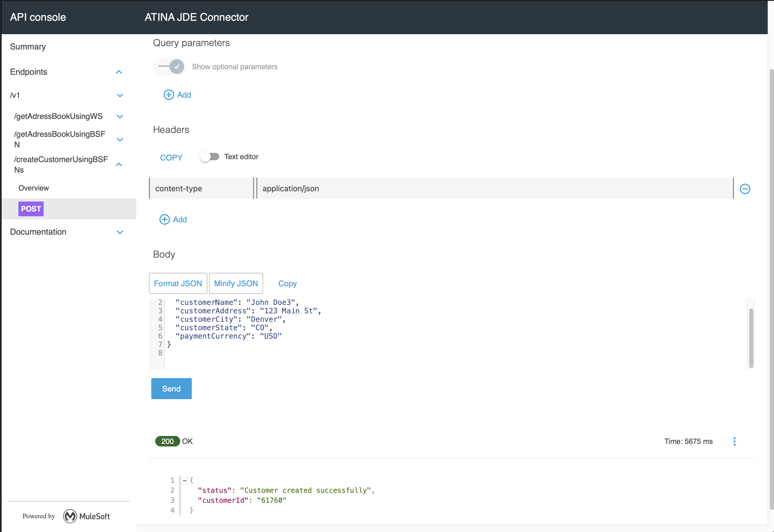Open the Overview item in sidebar
Viewport: 774px width, 532px height.
coord(34,188)
